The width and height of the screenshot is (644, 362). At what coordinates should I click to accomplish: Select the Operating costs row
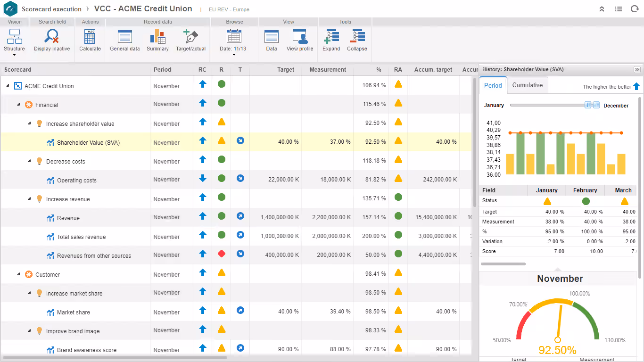tap(236, 180)
